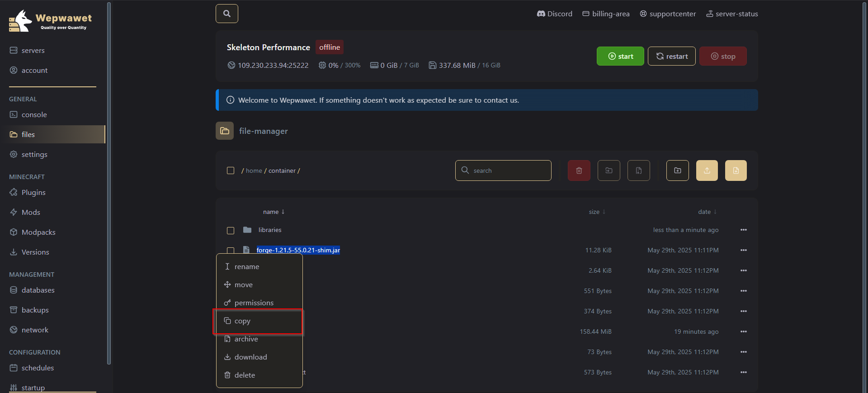Image resolution: width=868 pixels, height=393 pixels.
Task: Open forge-1.21.5-55.0.21-shim.jar file
Action: (x=298, y=250)
